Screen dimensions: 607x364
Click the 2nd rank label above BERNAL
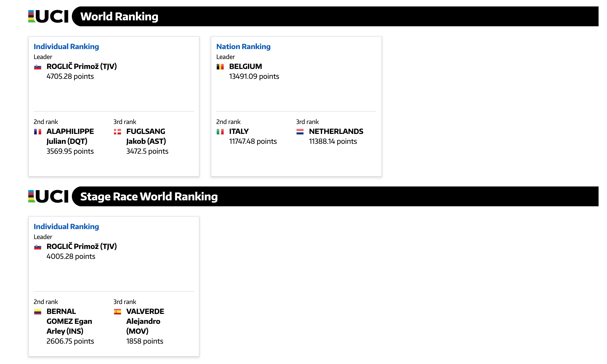[46, 302]
